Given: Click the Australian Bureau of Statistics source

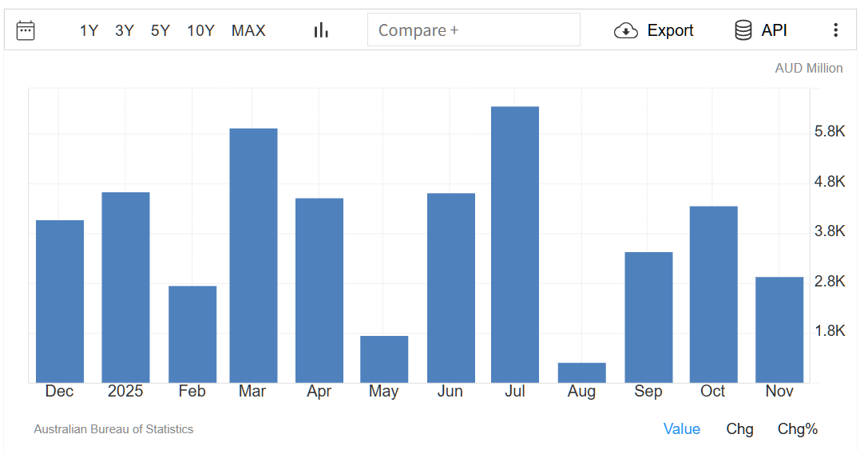Looking at the screenshot, I should [113, 429].
